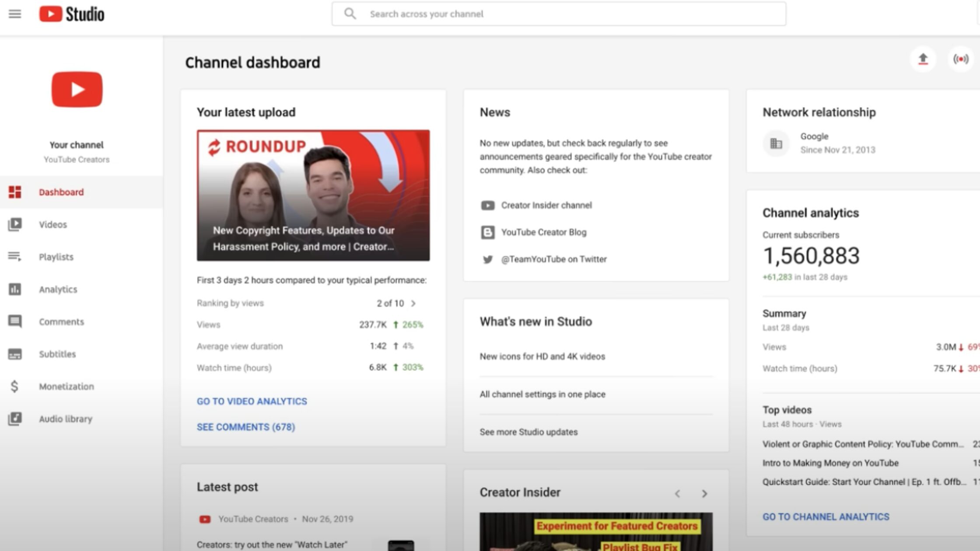Click the Network relationship building icon
Image resolution: width=980 pixels, height=551 pixels.
tap(776, 143)
